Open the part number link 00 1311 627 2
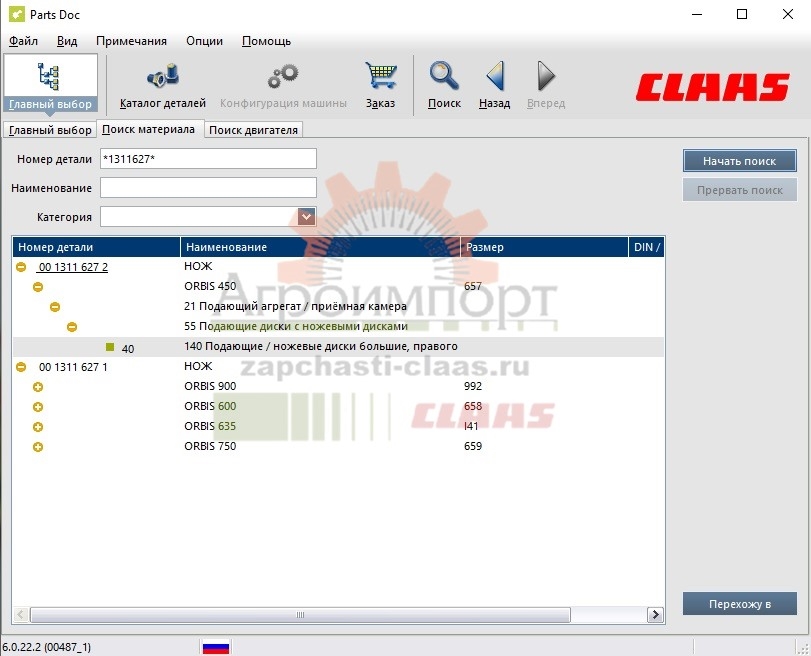This screenshot has width=811, height=656. coord(73,267)
